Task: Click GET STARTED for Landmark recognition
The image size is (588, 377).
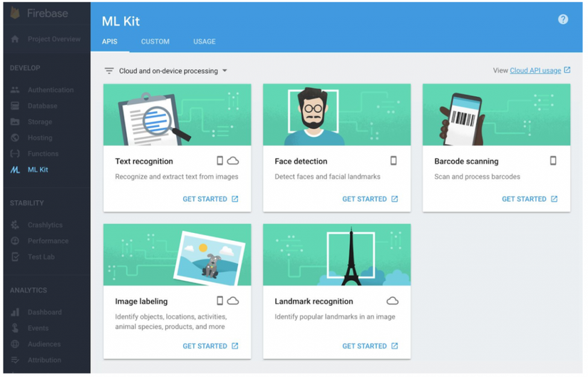Action: (x=370, y=346)
